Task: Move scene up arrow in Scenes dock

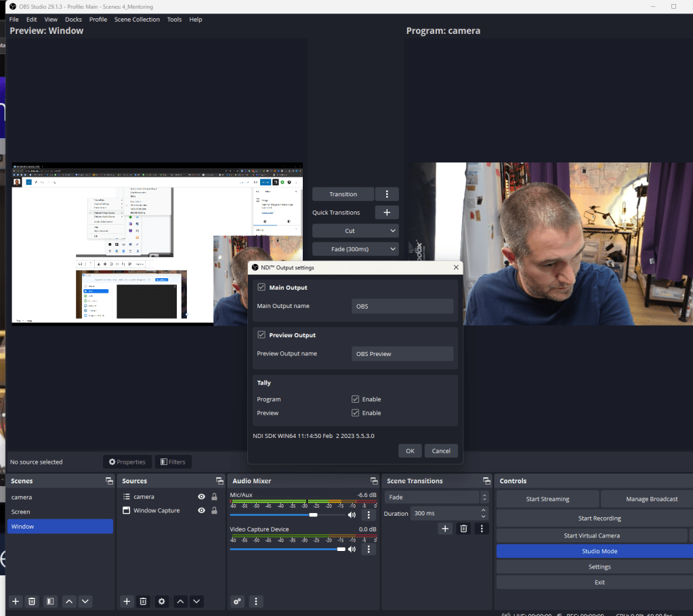Action: tap(69, 601)
